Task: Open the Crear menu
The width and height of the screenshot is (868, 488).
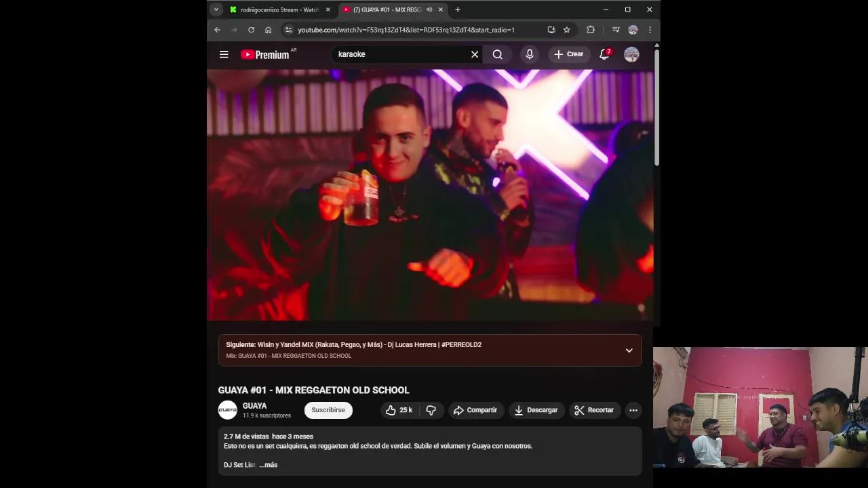Action: tap(568, 54)
